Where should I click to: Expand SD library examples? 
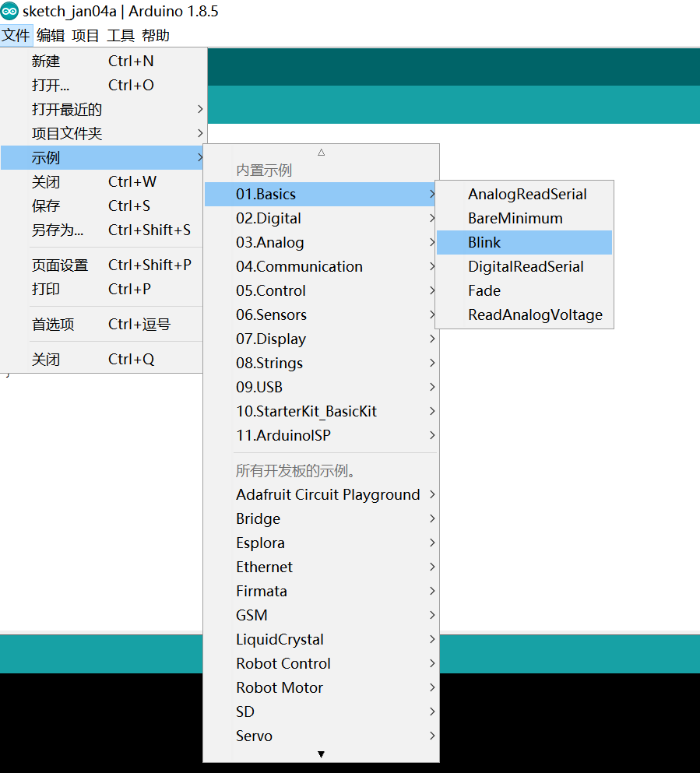[321, 712]
